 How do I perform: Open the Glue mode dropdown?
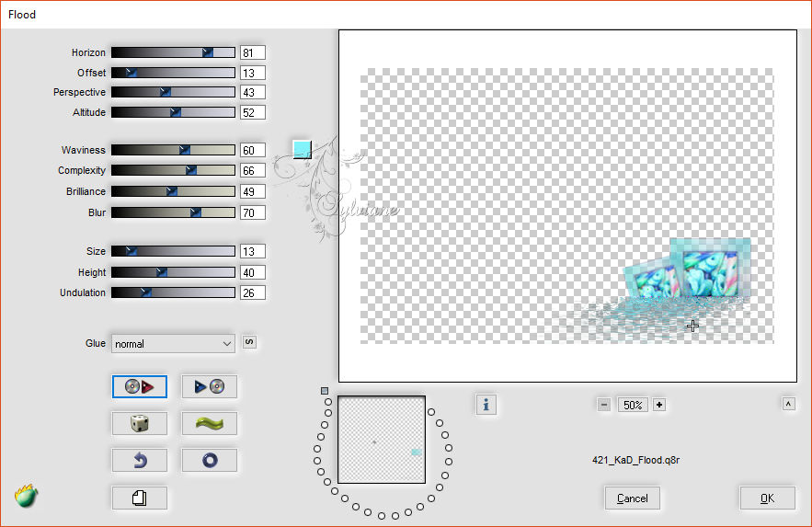click(173, 344)
